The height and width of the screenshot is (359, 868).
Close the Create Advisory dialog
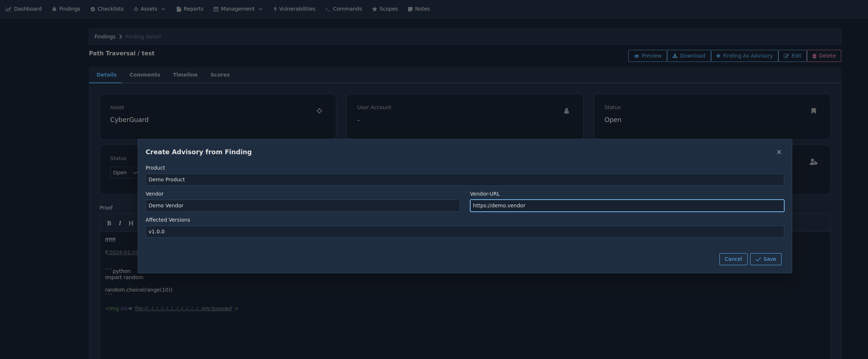(779, 152)
